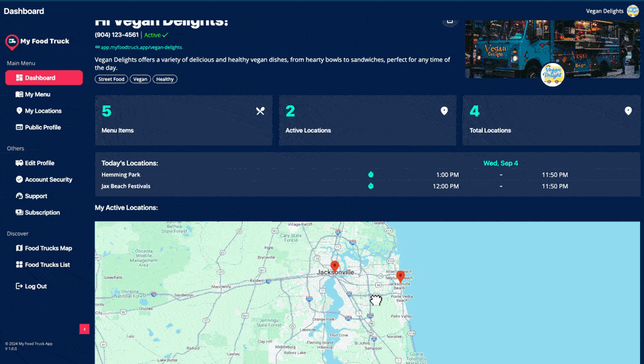Open the Subscription page
This screenshot has height=364, width=644.
(42, 213)
